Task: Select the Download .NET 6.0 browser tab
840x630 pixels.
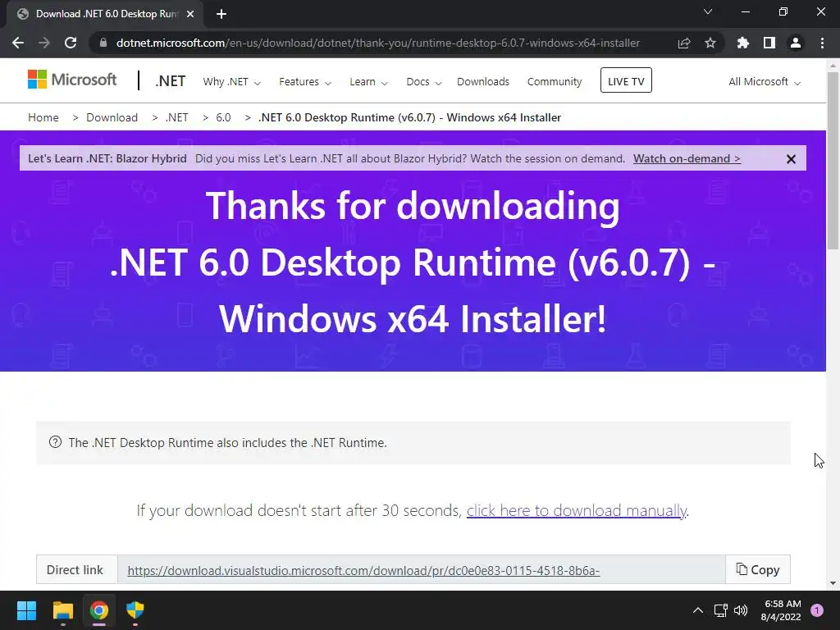Action: tap(106, 14)
